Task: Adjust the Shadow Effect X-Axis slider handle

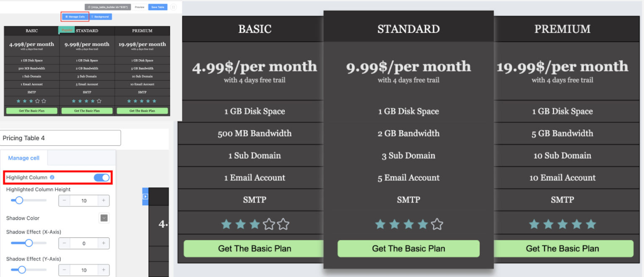Action: click(29, 243)
